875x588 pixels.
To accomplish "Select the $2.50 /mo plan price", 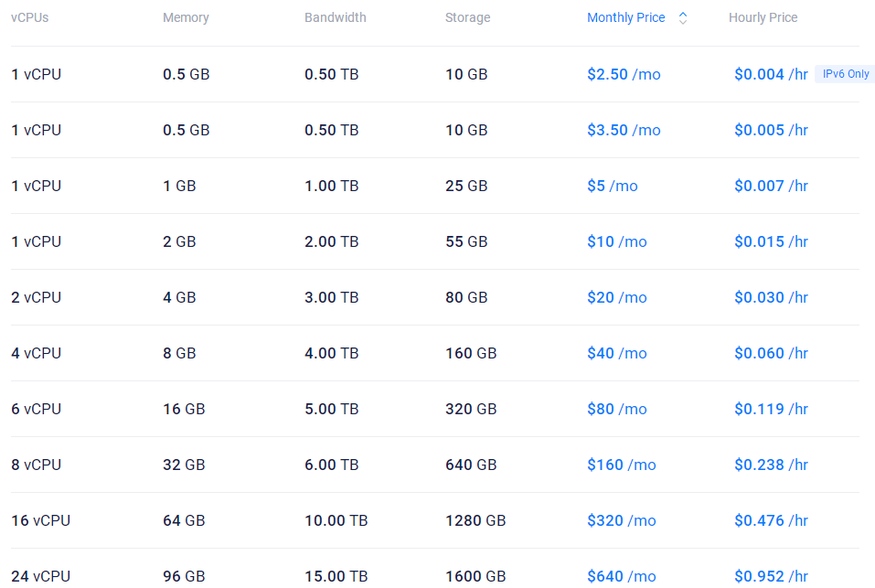I will tap(624, 74).
